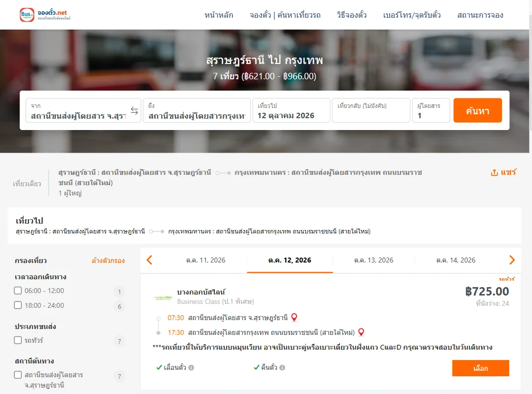Open the ผู้โดยสาร passenger count selector
Screen dimensions: 532x394
[x=431, y=110]
